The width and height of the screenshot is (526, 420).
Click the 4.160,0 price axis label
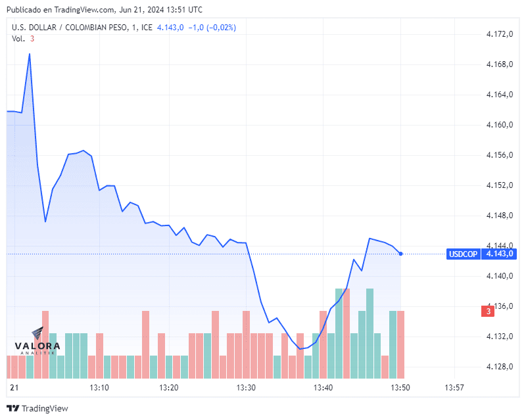click(500, 125)
